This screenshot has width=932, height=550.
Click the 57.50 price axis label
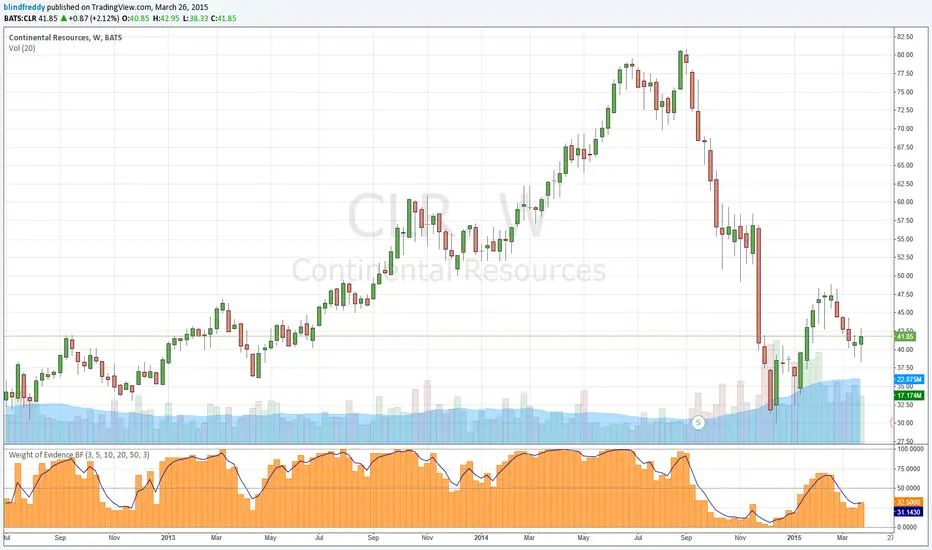click(x=905, y=221)
